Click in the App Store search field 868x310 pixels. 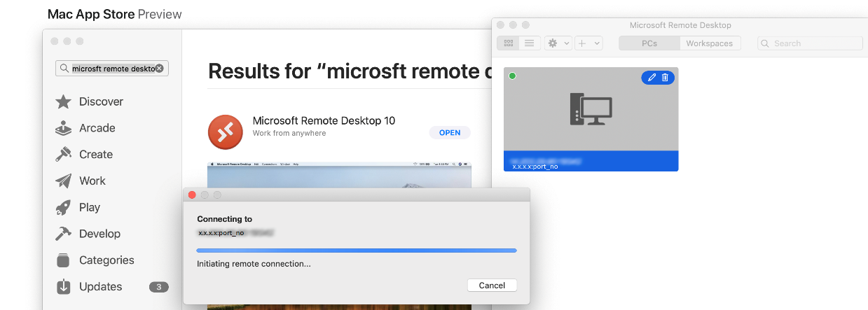112,69
